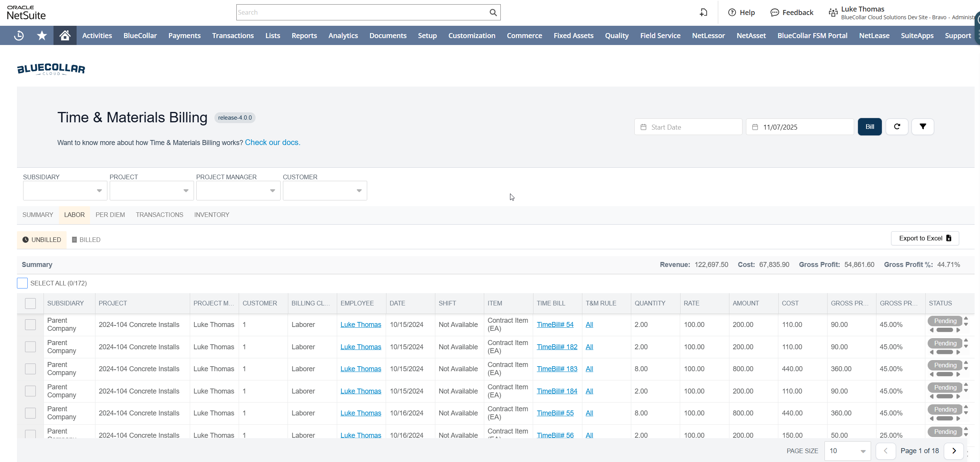
Task: Open the TimeBill# 54 link
Action: [555, 324]
